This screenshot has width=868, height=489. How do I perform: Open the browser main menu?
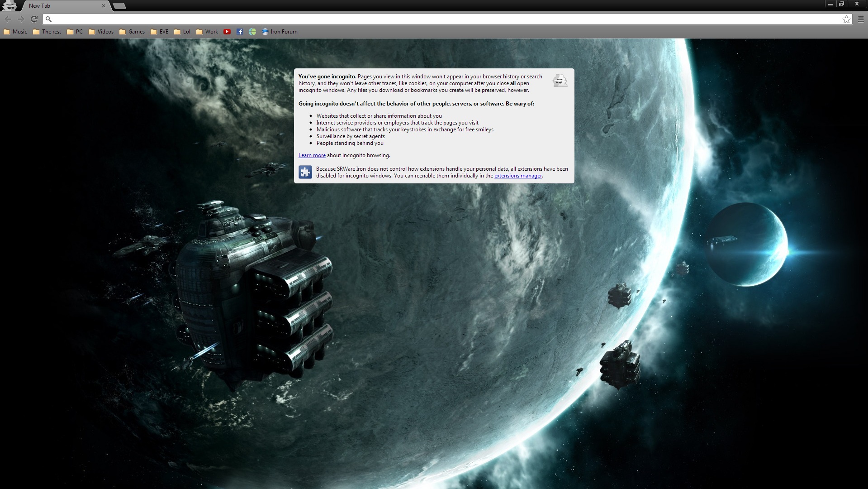click(861, 19)
